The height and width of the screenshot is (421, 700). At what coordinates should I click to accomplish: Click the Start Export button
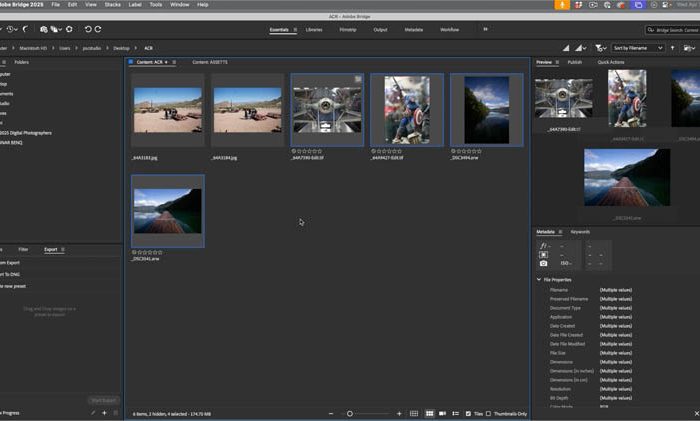pos(104,400)
